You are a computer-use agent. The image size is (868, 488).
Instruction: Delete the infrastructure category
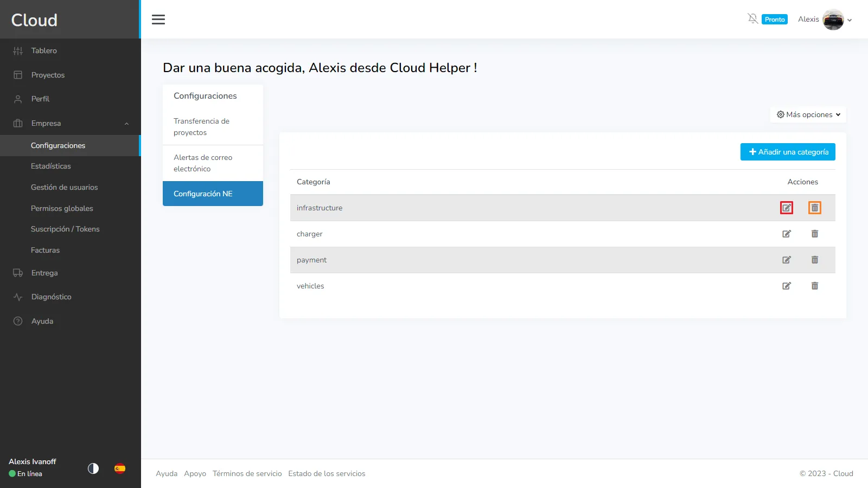pyautogui.click(x=815, y=208)
